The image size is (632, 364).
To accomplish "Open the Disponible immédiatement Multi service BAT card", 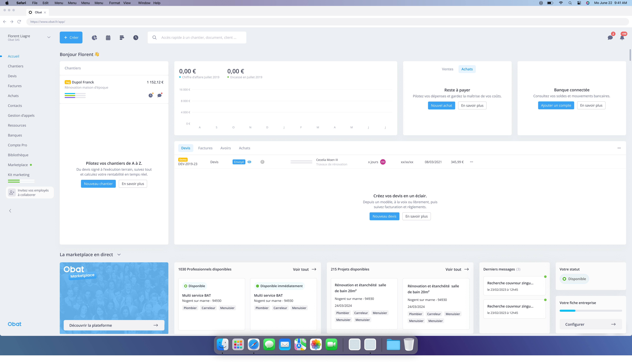I will pyautogui.click(x=283, y=304).
